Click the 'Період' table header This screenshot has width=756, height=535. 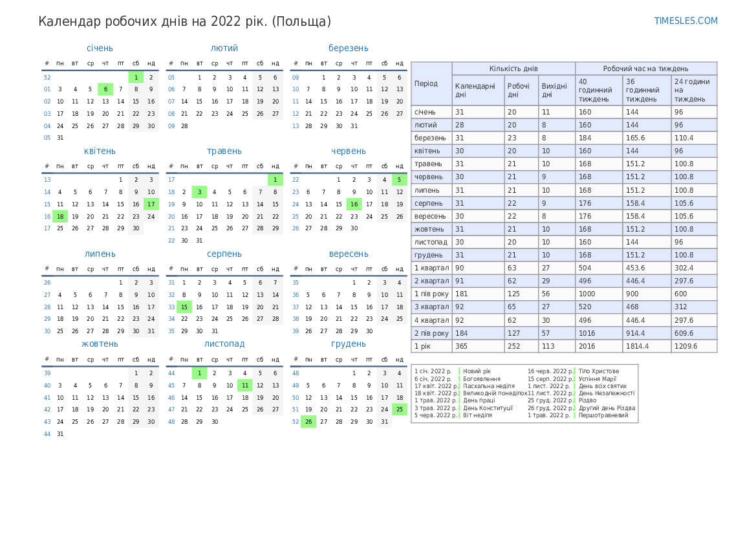(431, 83)
